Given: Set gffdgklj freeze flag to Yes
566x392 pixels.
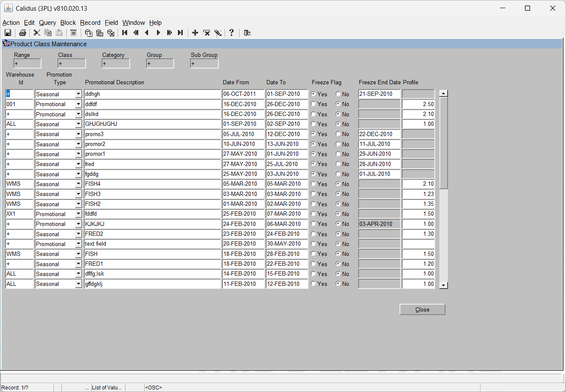Looking at the screenshot, I should [x=314, y=284].
